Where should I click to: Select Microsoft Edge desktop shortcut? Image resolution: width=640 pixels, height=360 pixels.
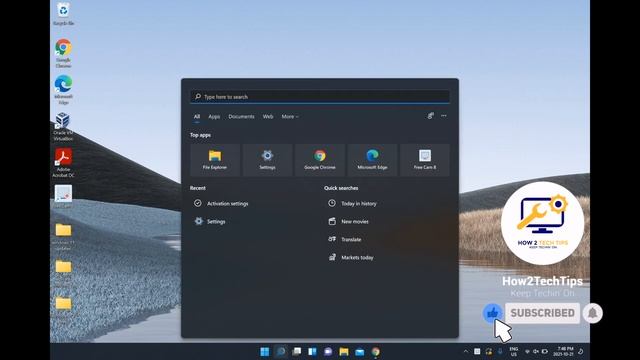coord(63,90)
